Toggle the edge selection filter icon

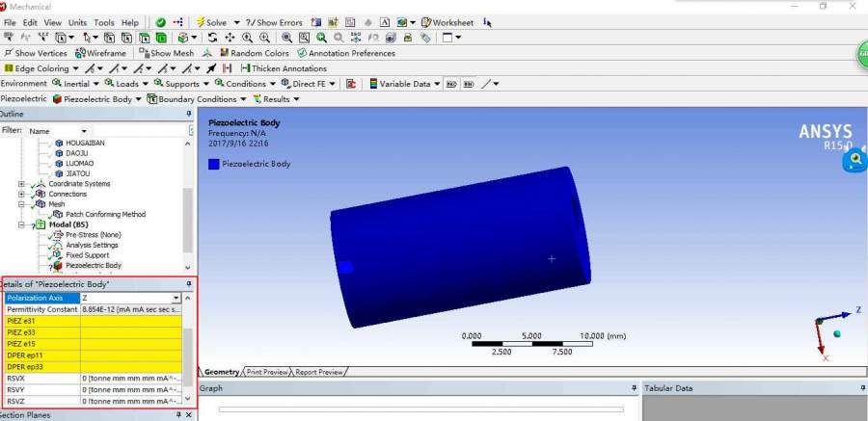click(x=126, y=38)
